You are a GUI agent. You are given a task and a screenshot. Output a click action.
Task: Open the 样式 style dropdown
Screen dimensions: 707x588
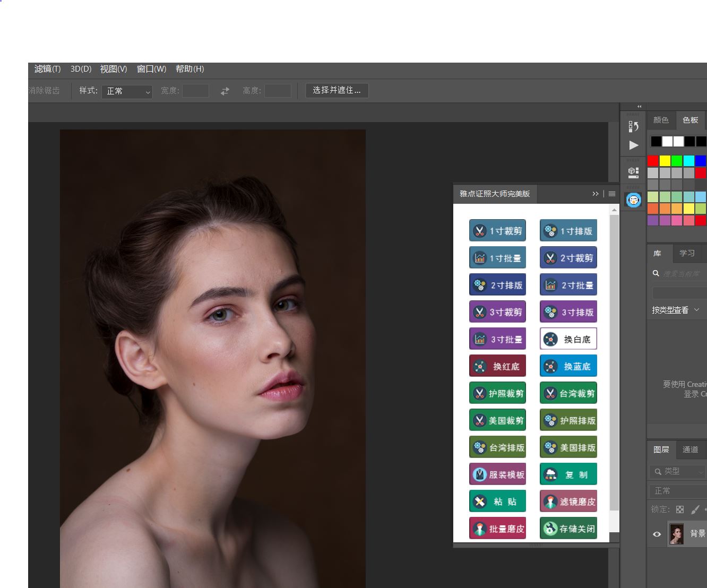tap(127, 91)
